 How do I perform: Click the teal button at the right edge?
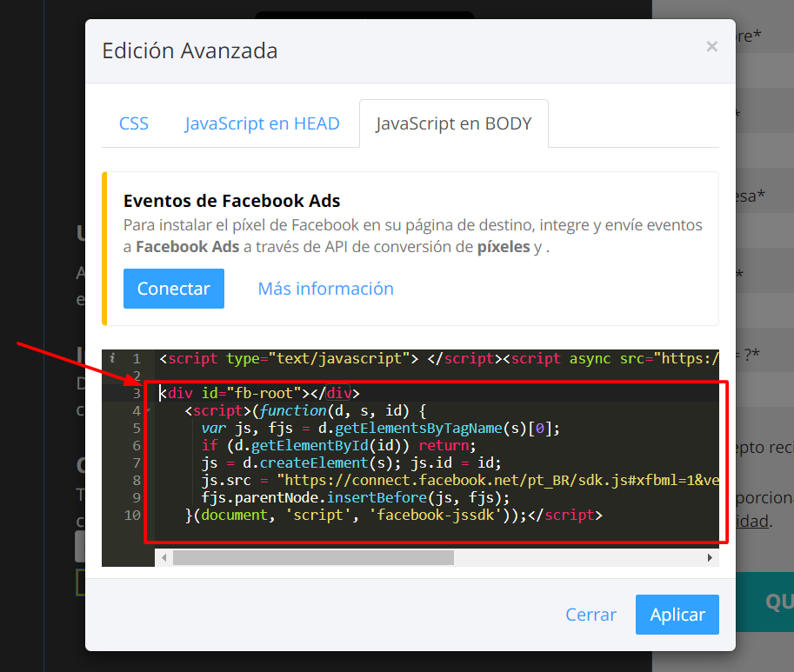[769, 602]
